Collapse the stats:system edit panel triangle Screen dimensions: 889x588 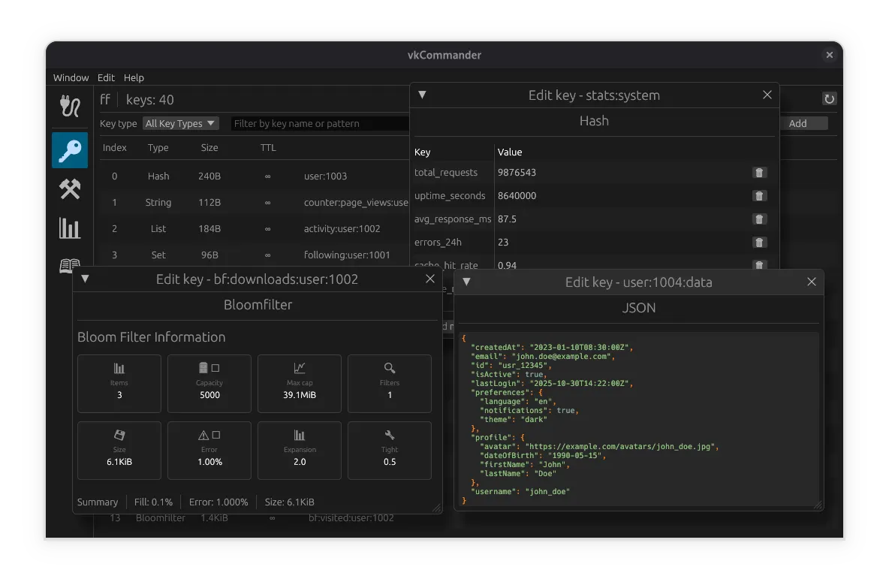422,95
